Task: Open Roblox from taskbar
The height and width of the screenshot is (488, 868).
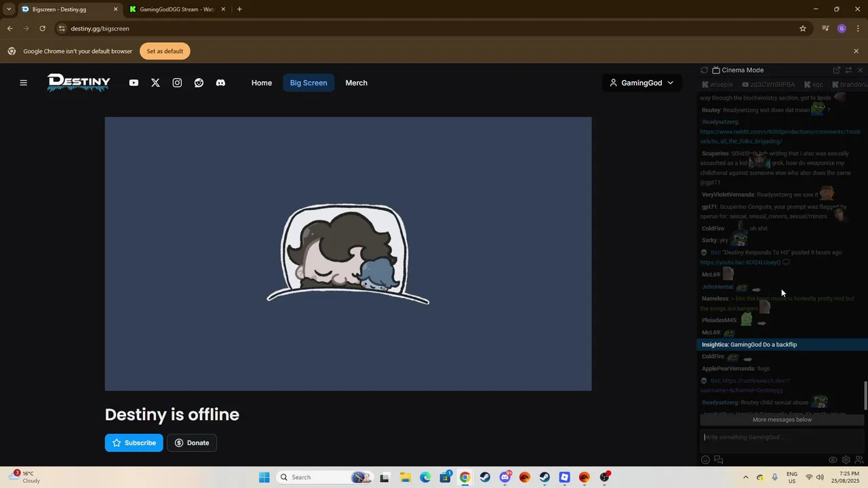Action: tap(564, 477)
